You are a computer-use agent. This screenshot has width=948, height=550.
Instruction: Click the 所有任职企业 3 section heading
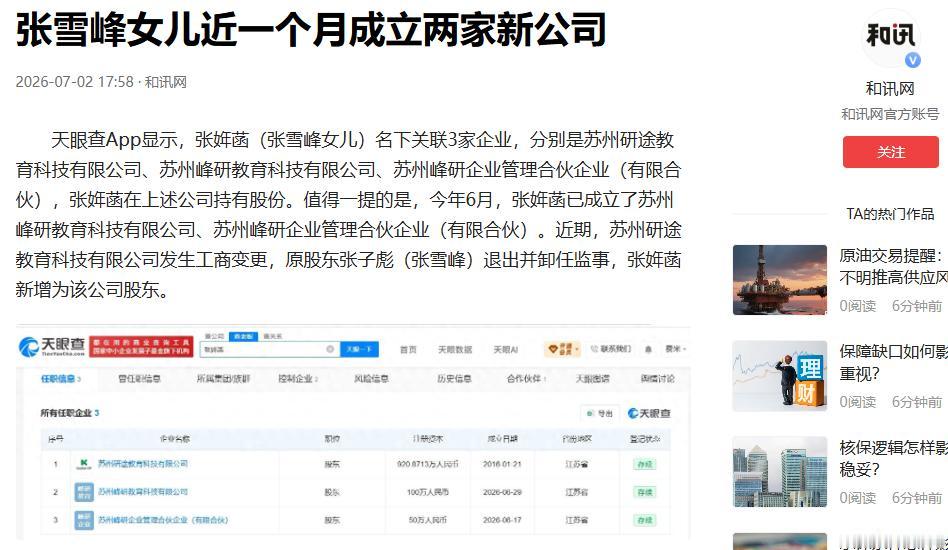70,413
